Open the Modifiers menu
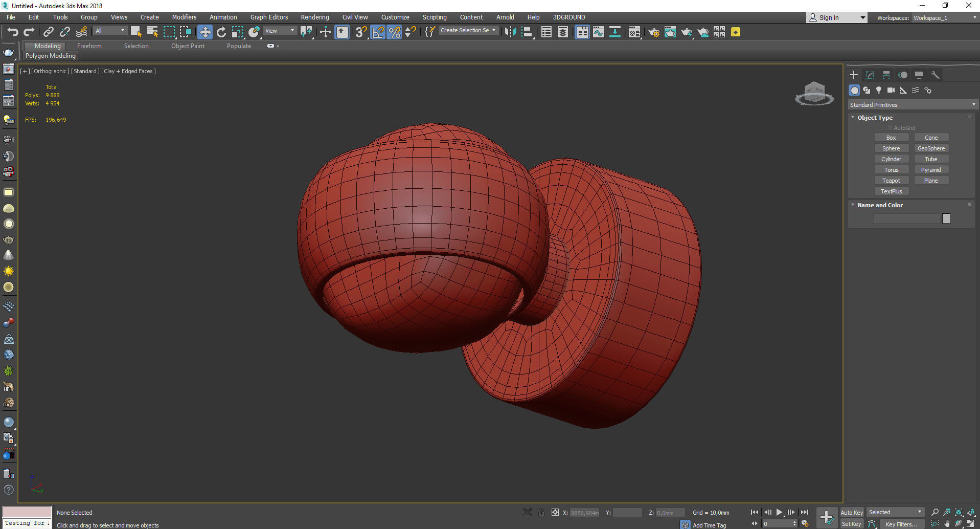Screen dimensions: 980x529 184,17
